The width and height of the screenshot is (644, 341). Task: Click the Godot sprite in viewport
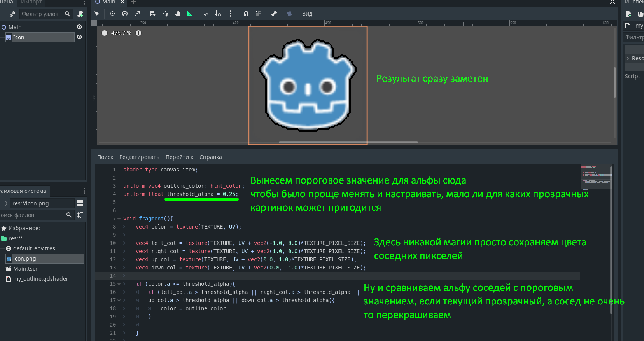coord(308,85)
